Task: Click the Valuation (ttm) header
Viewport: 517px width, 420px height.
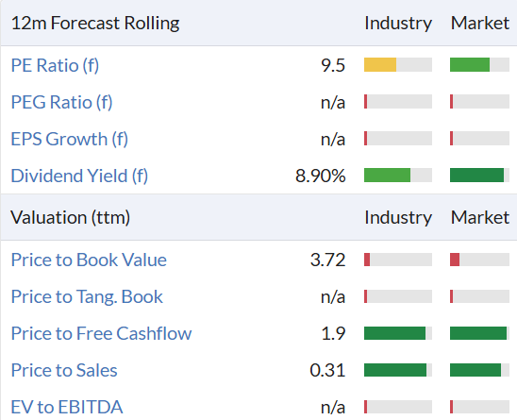Action: (70, 218)
